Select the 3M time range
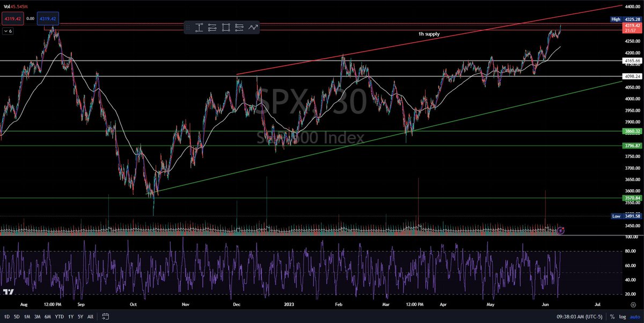The width and height of the screenshot is (644, 323). [38, 317]
